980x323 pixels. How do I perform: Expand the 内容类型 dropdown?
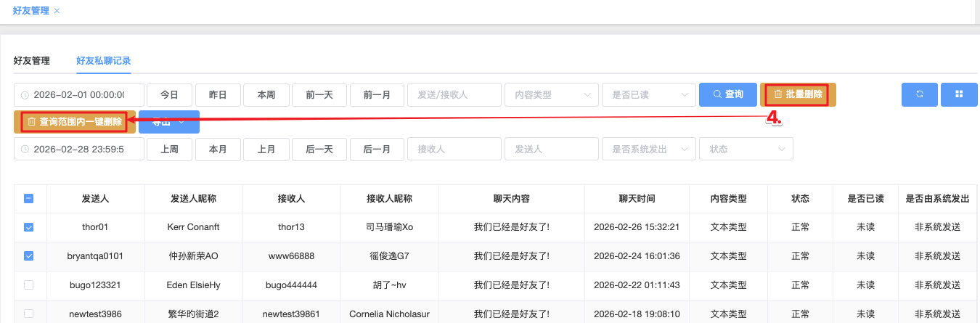point(550,94)
